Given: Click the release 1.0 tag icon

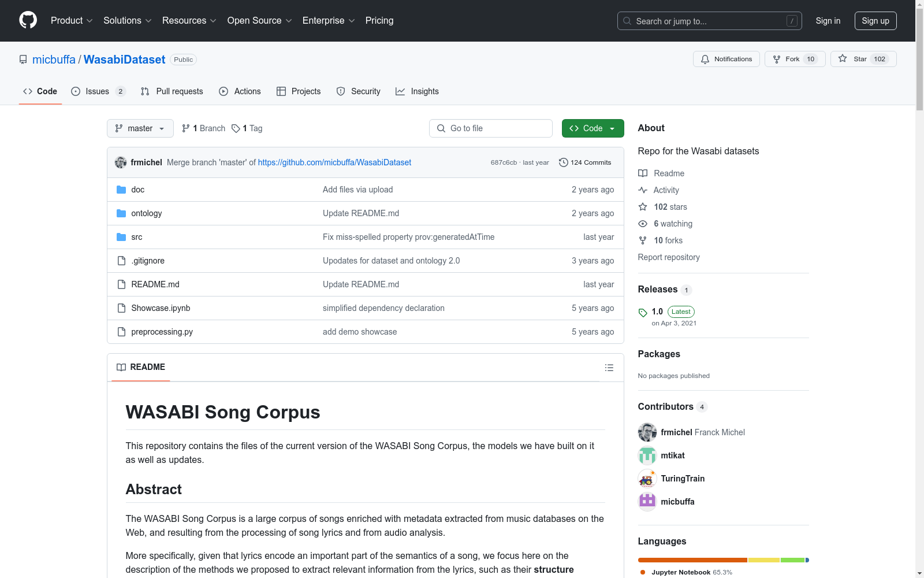Looking at the screenshot, I should coord(643,313).
